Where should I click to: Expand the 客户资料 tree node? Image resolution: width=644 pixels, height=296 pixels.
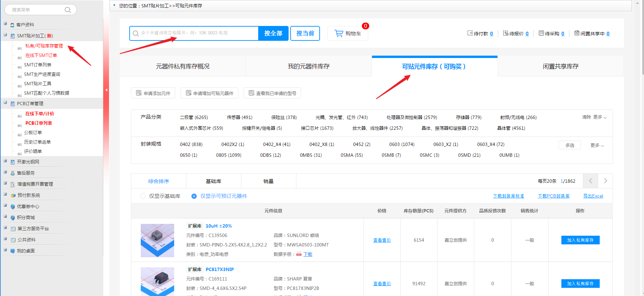point(5,24)
